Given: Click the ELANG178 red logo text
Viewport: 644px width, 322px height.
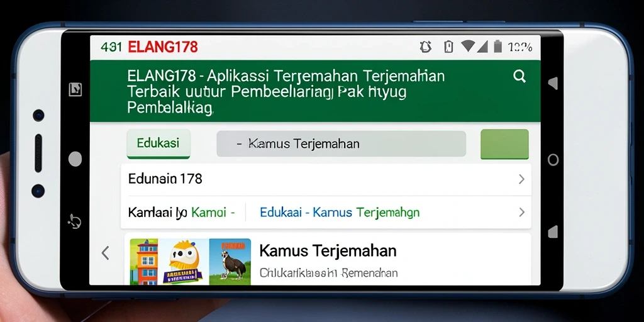Looking at the screenshot, I should point(163,47).
